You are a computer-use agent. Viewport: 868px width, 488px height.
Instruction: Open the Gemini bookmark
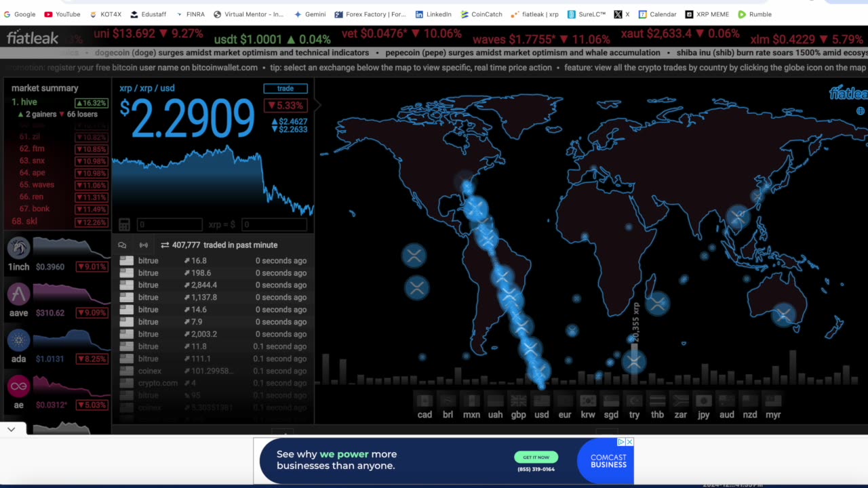(310, 14)
